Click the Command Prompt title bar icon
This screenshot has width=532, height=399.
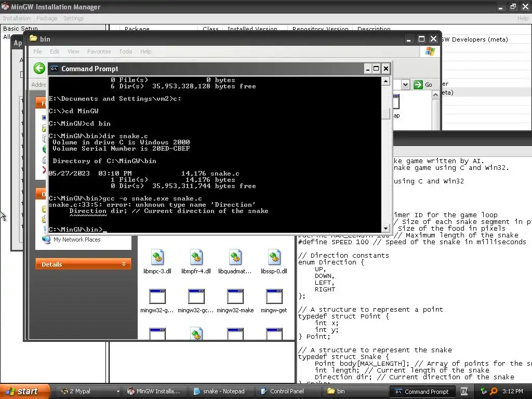click(54, 69)
